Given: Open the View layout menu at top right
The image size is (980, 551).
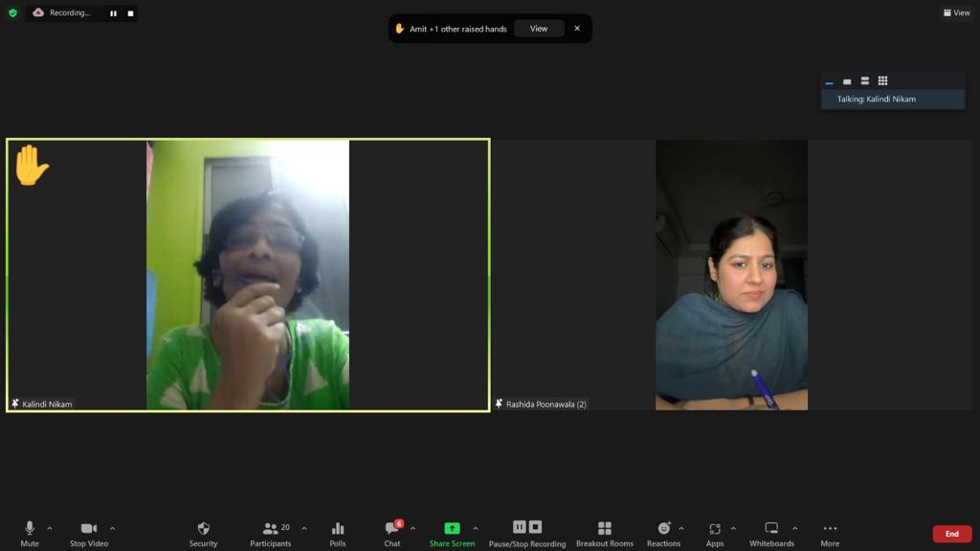Looking at the screenshot, I should point(957,12).
